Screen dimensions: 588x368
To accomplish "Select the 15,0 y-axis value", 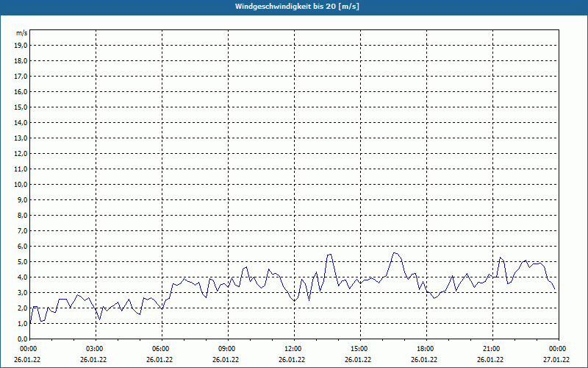I will click(x=21, y=107).
